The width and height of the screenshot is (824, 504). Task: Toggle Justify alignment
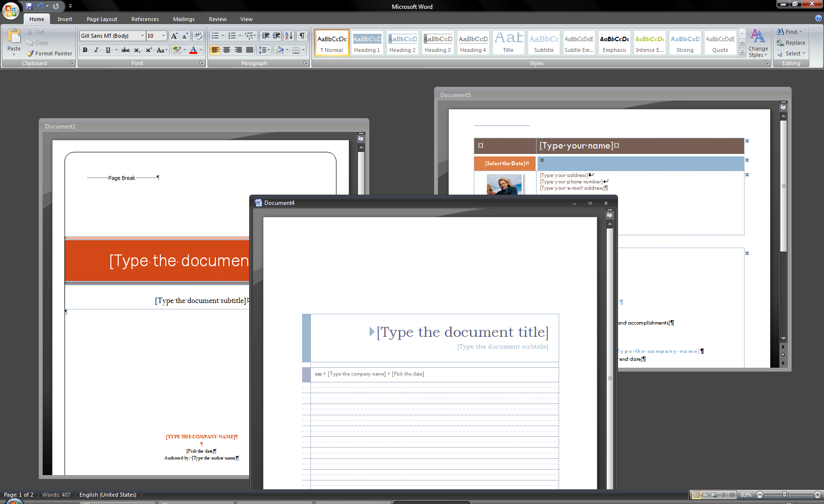250,50
